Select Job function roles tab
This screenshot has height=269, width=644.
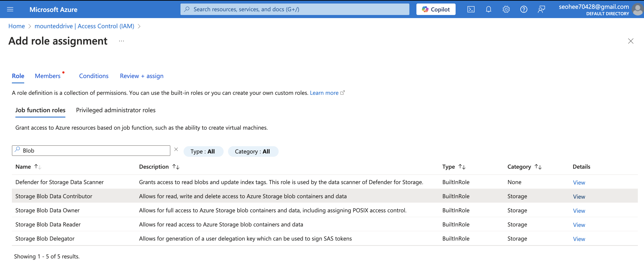40,110
